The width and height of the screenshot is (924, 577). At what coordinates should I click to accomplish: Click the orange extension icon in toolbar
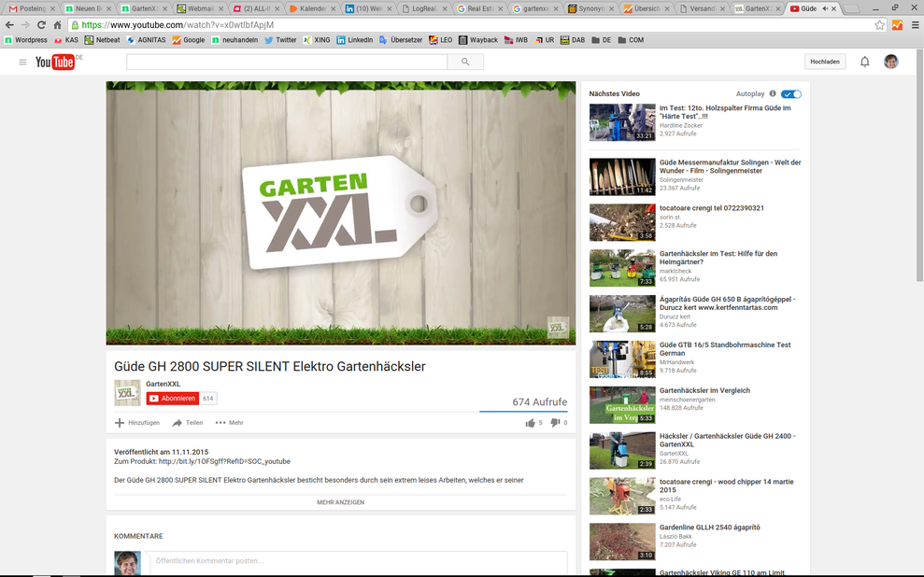point(897,24)
